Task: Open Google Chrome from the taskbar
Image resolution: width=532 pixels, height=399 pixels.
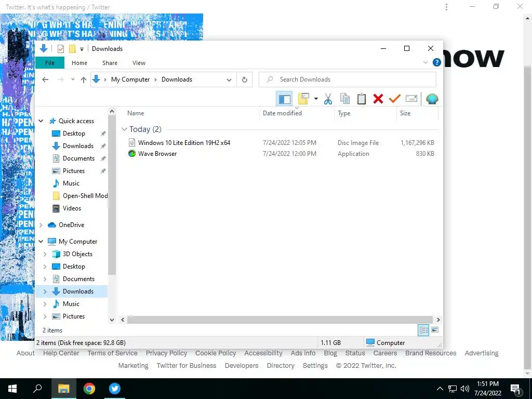Action: point(89,389)
